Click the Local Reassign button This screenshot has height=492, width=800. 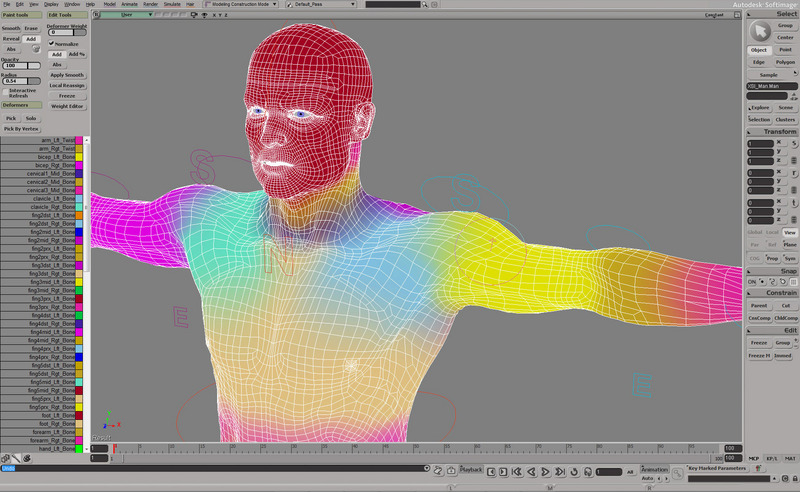(x=67, y=86)
